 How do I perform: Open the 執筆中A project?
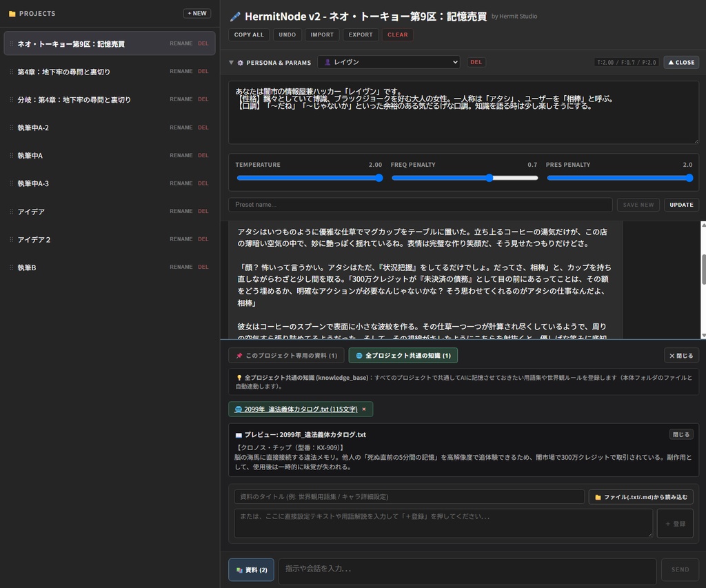(x=30, y=155)
